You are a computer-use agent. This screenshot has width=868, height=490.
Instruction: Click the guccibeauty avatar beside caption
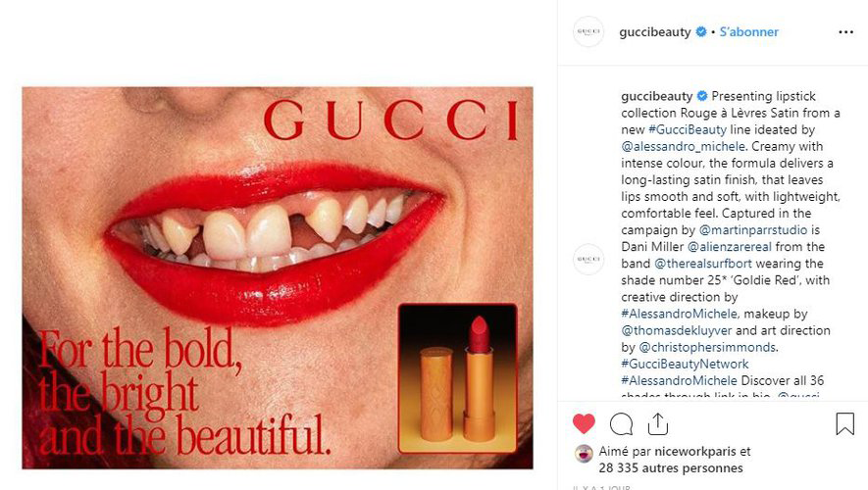tap(588, 259)
